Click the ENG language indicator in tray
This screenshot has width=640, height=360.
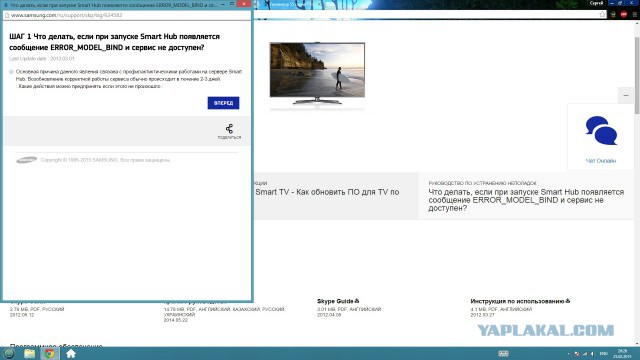pos(604,353)
